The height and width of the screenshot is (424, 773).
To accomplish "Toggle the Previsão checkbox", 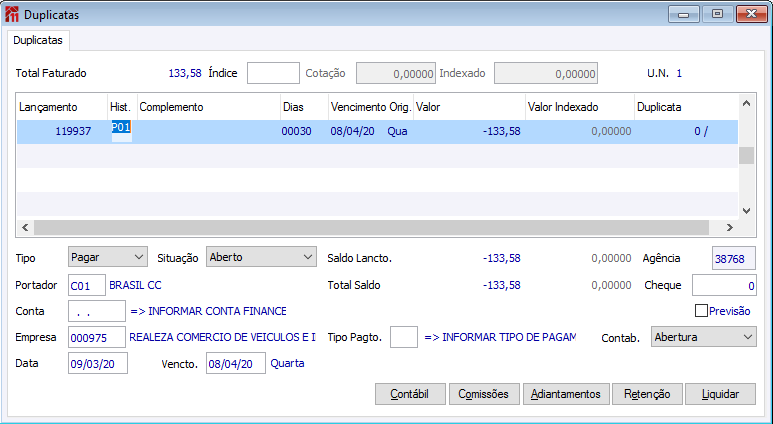I will 701,311.
